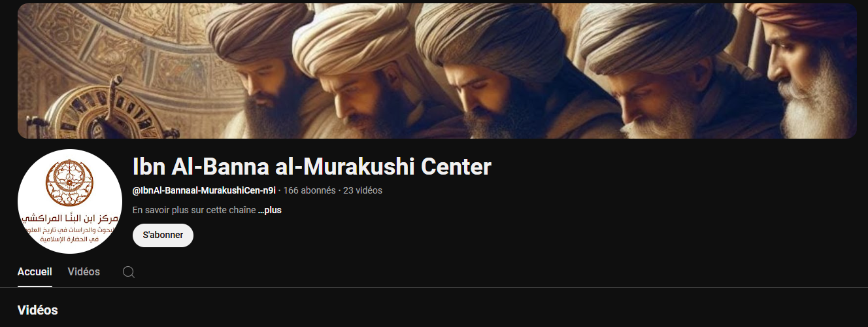Subscribe with the S'abonner button
Viewport: 868px width, 327px height.
(163, 235)
